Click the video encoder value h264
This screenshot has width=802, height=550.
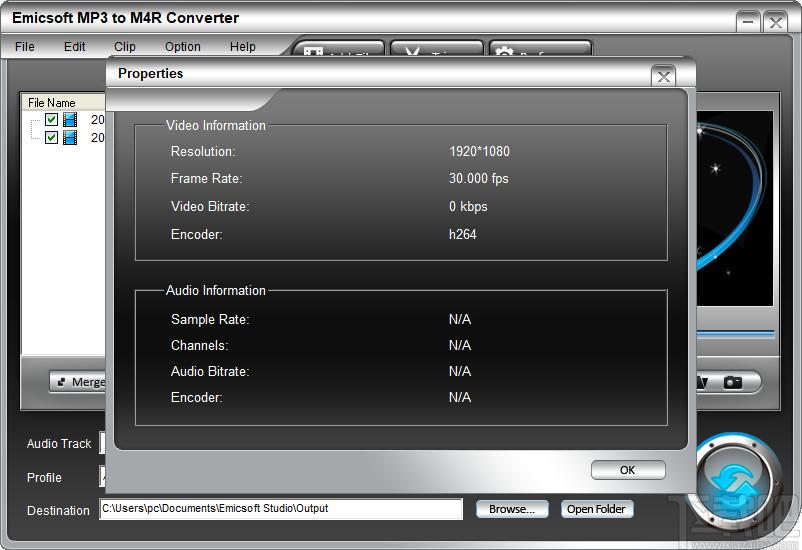(462, 234)
